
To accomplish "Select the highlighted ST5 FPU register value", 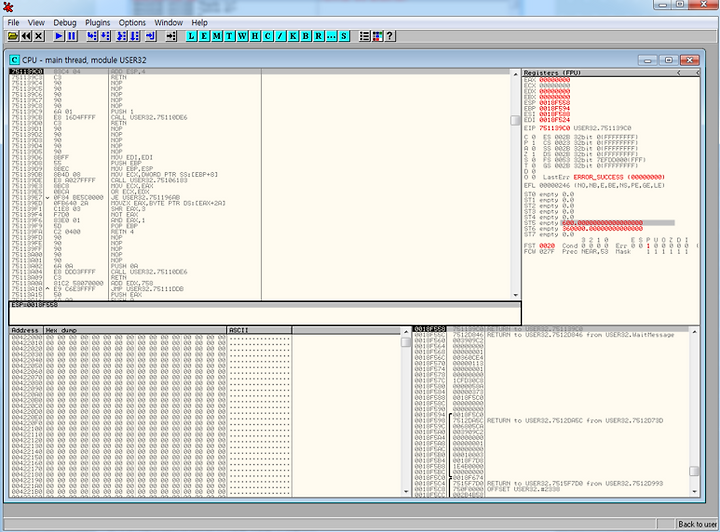I will coord(602,223).
